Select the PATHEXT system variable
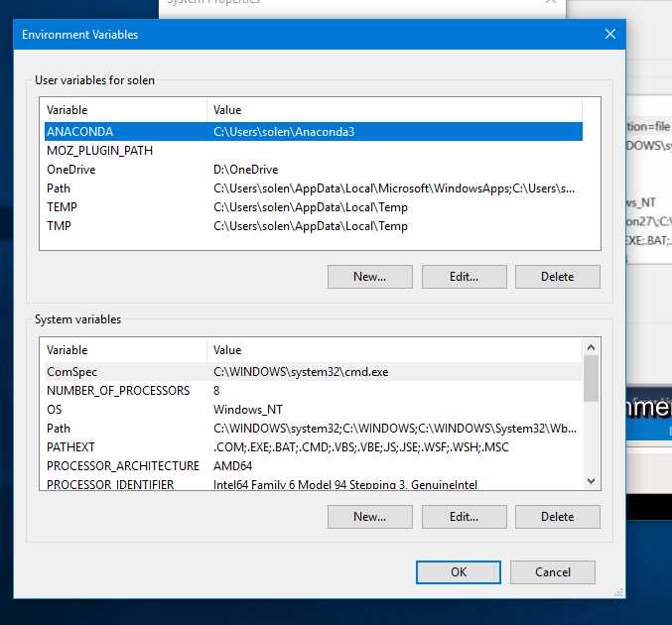 [x=314, y=447]
